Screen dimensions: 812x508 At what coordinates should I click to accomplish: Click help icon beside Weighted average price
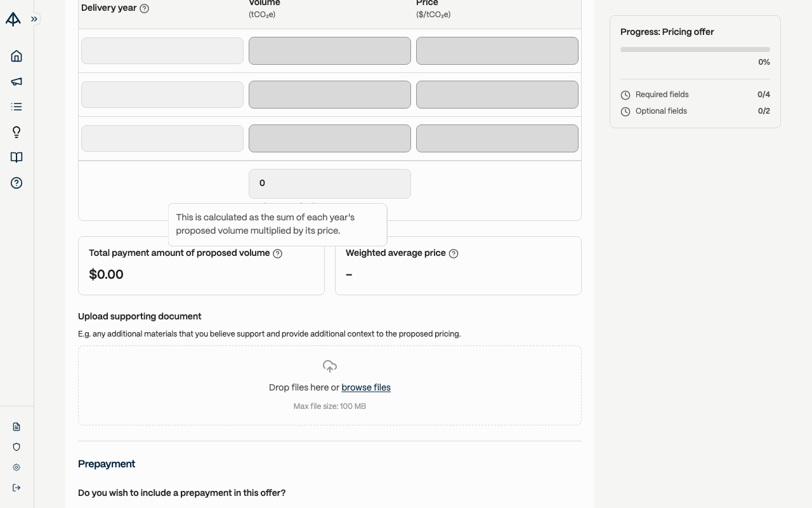pos(454,253)
